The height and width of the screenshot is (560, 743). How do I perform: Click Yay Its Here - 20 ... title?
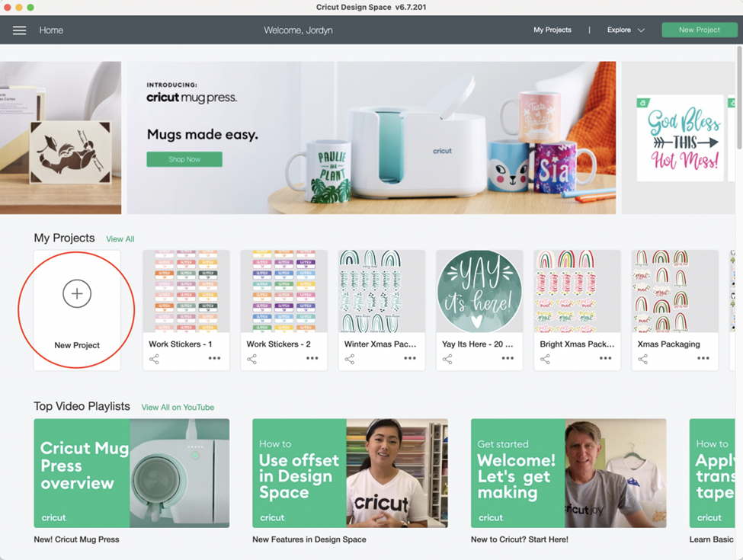point(478,344)
